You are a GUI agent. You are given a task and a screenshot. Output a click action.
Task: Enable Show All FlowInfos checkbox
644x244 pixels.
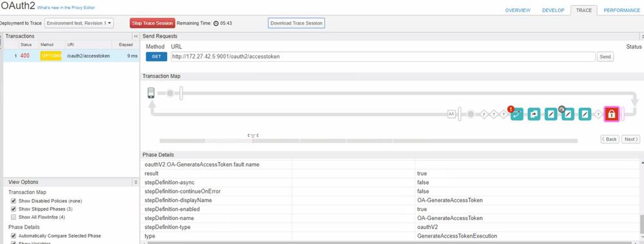[x=14, y=217]
